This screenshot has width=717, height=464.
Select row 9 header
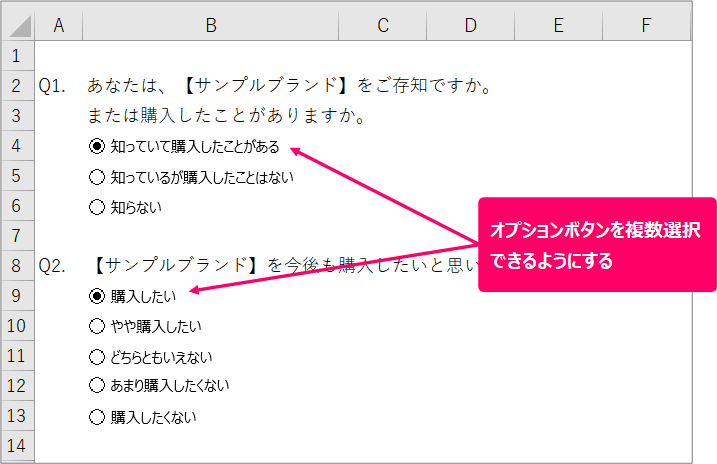point(17,296)
